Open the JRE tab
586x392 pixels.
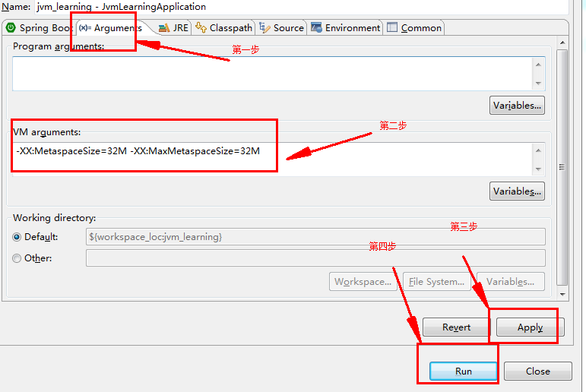click(173, 28)
